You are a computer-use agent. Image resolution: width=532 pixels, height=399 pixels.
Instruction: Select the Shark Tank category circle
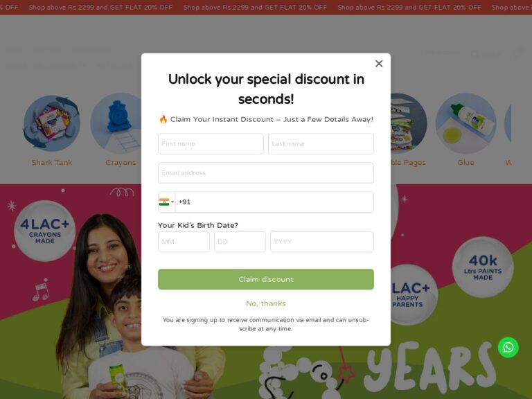coord(51,123)
